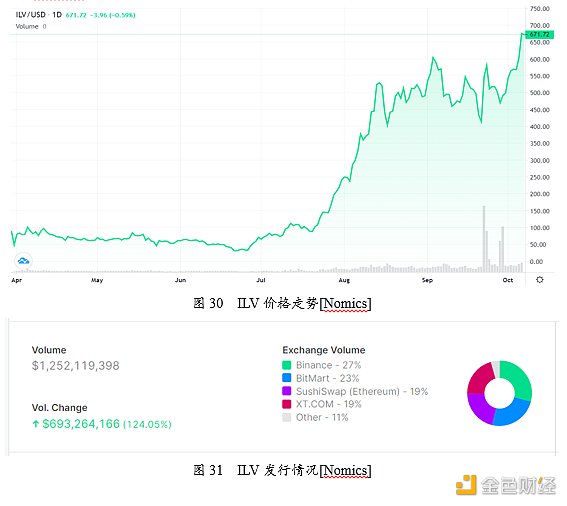567x506 pixels.
Task: Click the Nomics citation in figure 31 caption
Action: [x=345, y=471]
